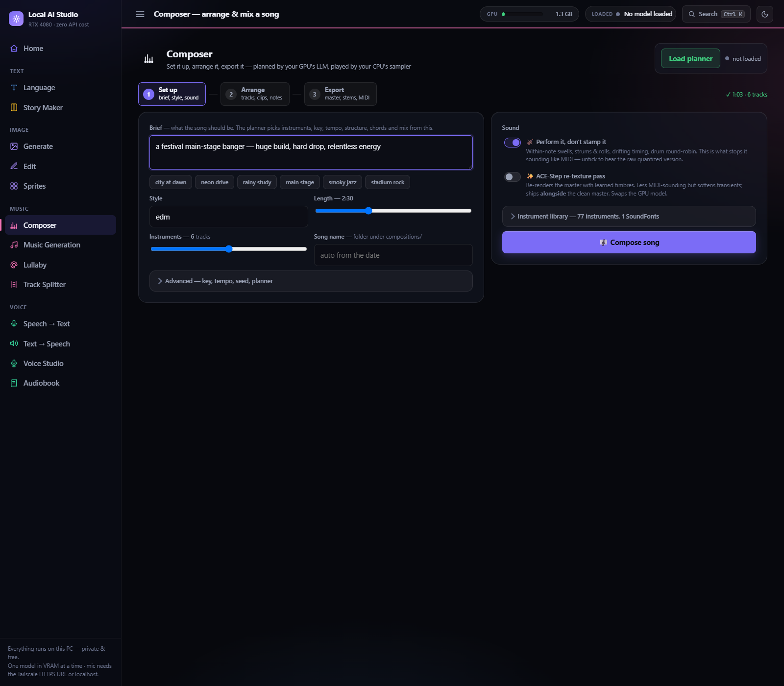Apply the neon drive preset
Image resolution: width=784 pixels, height=686 pixels.
[215, 182]
